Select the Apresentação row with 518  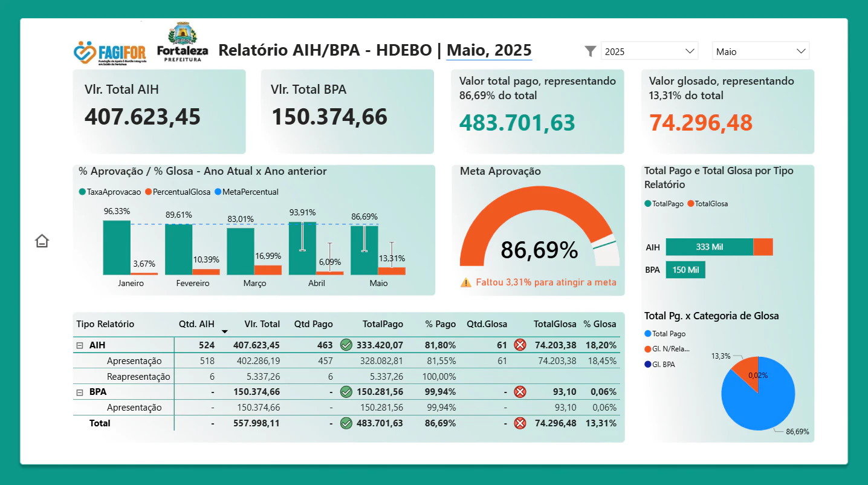346,361
